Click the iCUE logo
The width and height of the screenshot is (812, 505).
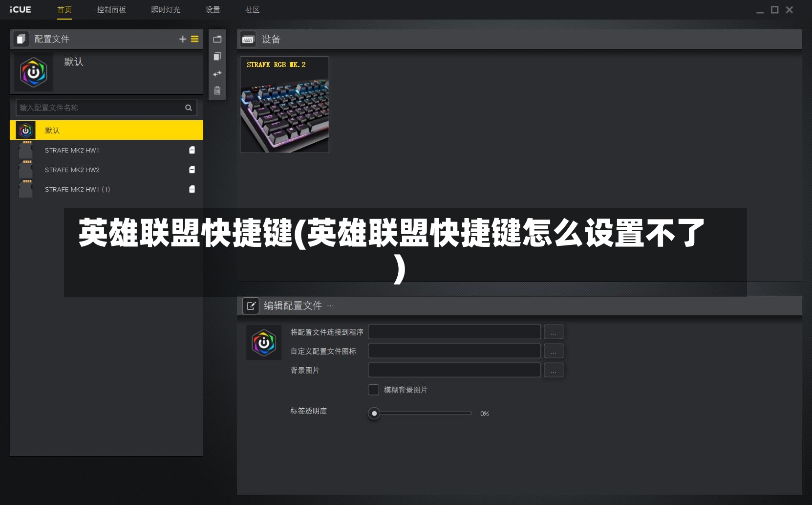21,10
